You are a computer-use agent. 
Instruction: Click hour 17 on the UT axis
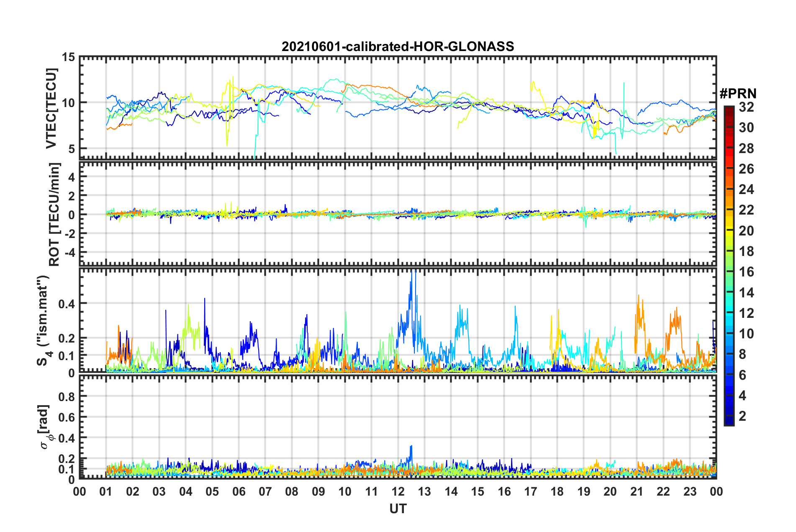tap(531, 491)
